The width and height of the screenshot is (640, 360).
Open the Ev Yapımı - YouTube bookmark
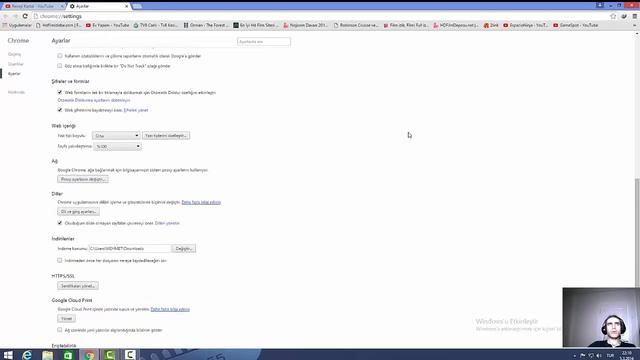pyautogui.click(x=107, y=25)
